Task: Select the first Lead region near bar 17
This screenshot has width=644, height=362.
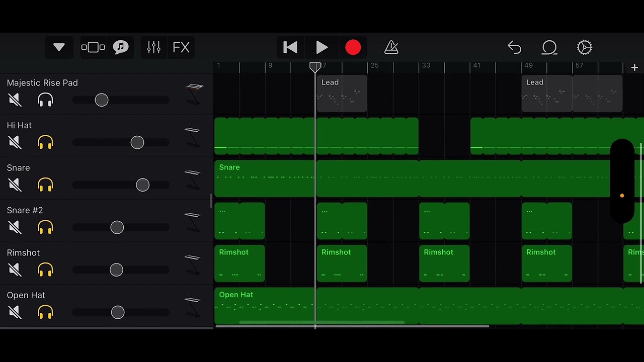Action: [342, 94]
